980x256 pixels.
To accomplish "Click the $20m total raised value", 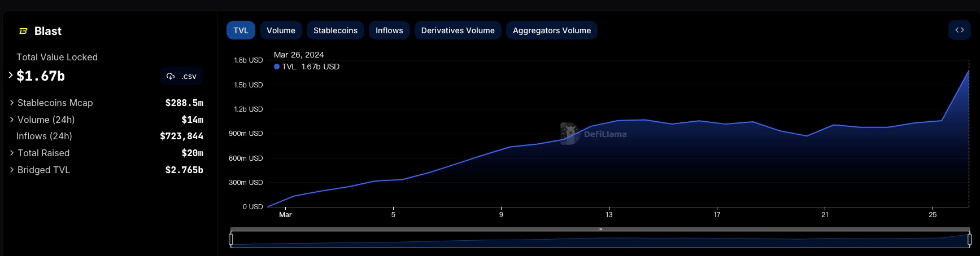I will tap(192, 153).
